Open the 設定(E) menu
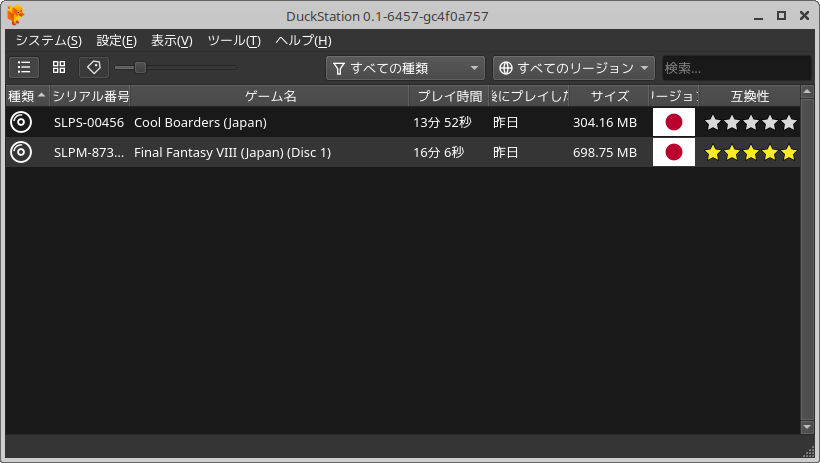The height and width of the screenshot is (463, 820). pyautogui.click(x=117, y=40)
